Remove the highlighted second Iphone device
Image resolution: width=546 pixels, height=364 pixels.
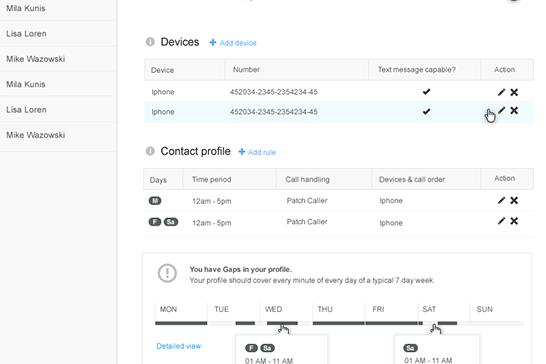pos(514,110)
